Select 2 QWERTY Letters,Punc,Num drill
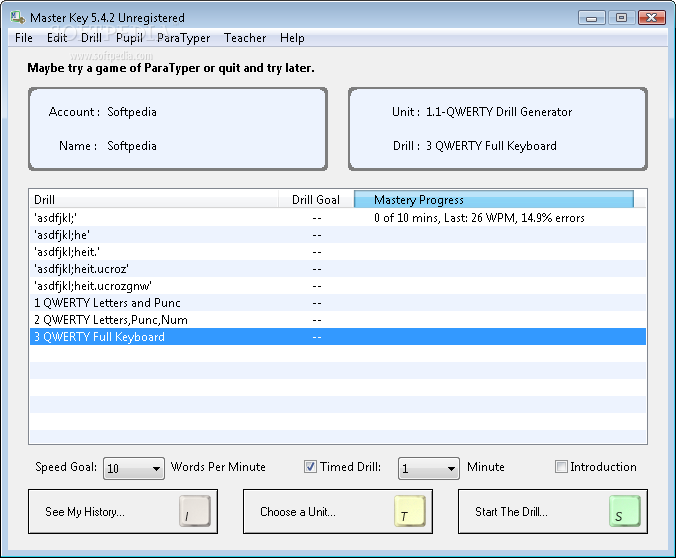 (338, 320)
